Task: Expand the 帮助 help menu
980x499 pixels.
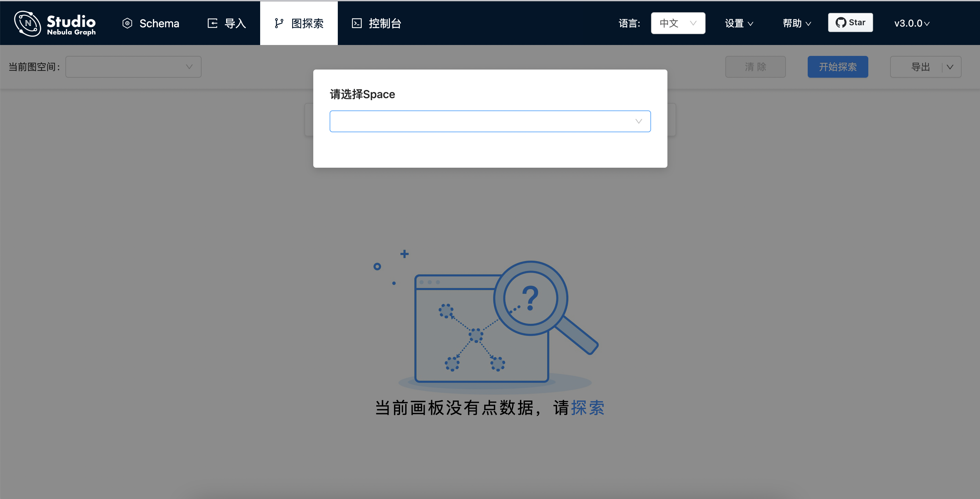Action: click(x=796, y=23)
